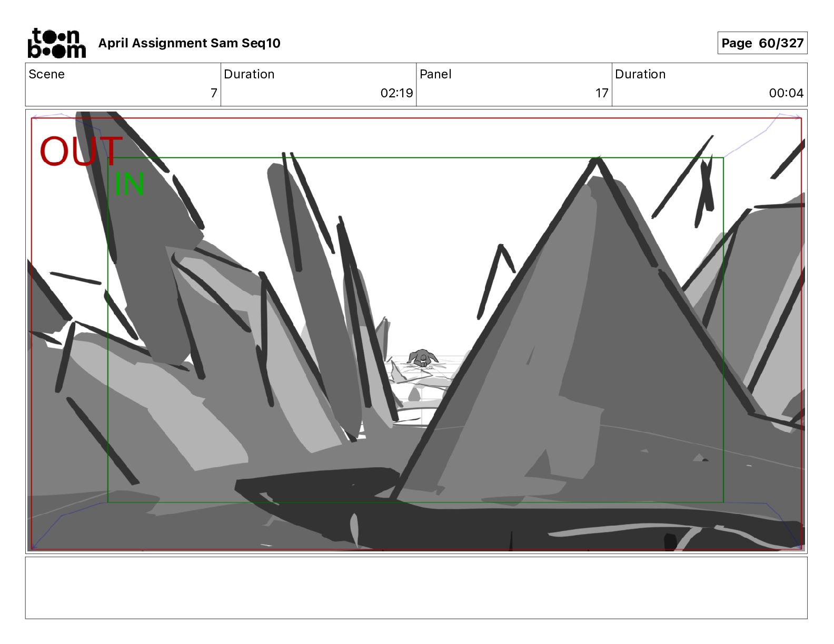834x644 pixels.
Task: Select scene number '7'
Action: (214, 93)
